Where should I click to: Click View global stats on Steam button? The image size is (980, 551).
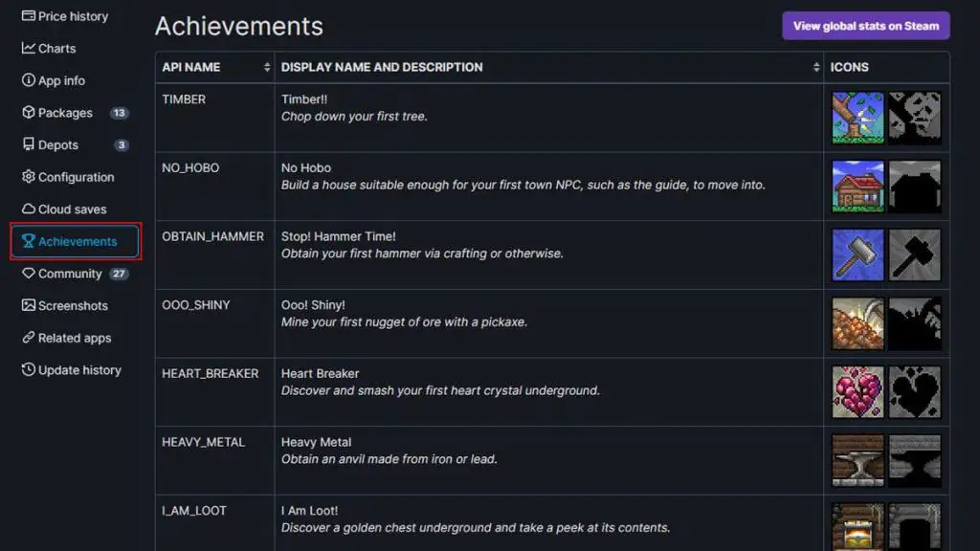coord(865,26)
